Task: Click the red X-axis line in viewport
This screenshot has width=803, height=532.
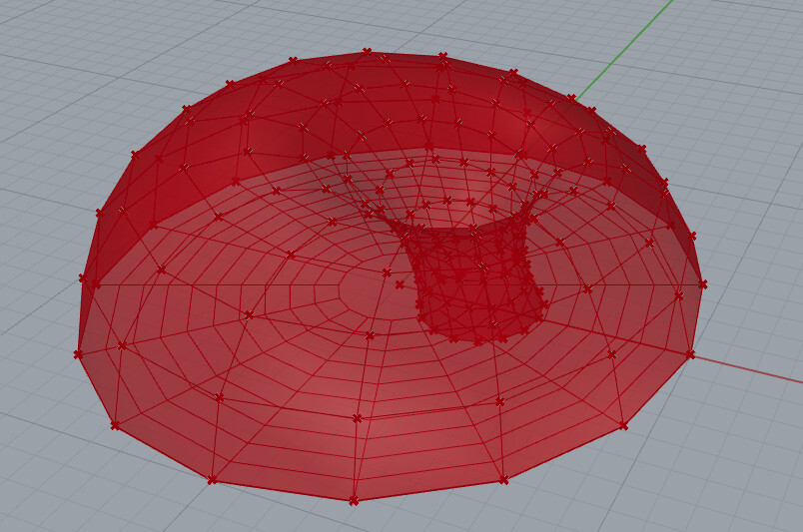Action: pyautogui.click(x=748, y=369)
